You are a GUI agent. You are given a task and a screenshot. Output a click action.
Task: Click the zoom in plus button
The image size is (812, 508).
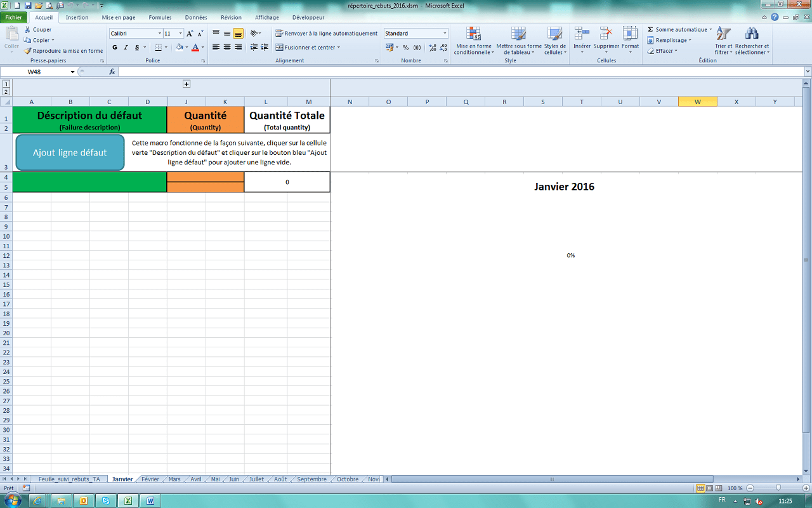[806, 488]
